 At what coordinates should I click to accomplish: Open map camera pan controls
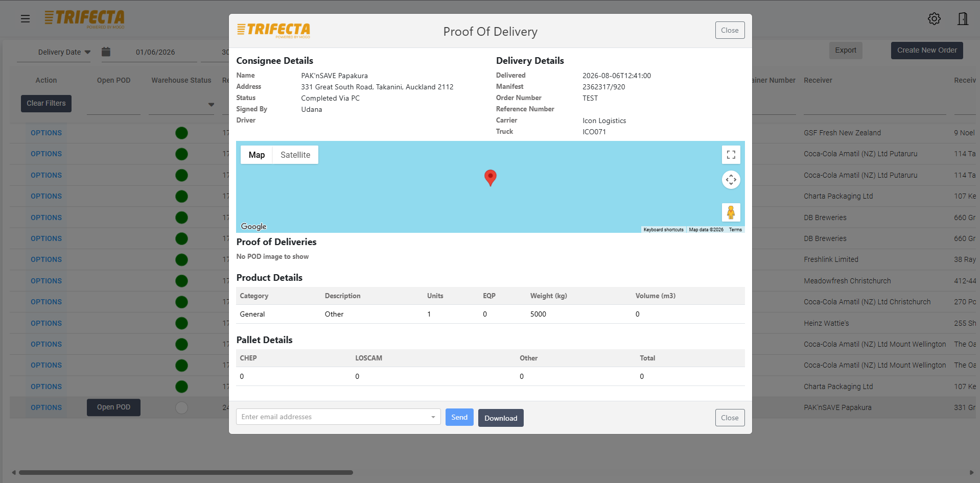[x=731, y=180]
